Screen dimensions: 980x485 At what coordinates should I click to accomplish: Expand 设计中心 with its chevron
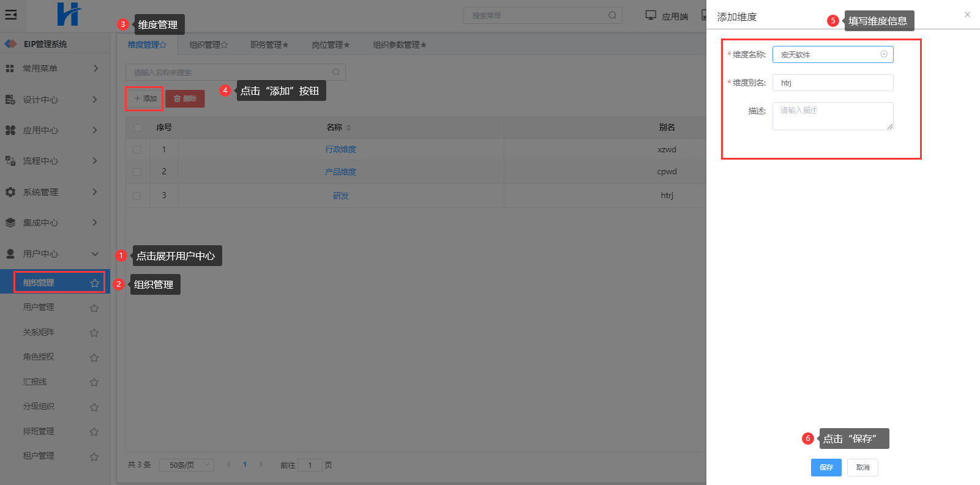click(x=95, y=99)
